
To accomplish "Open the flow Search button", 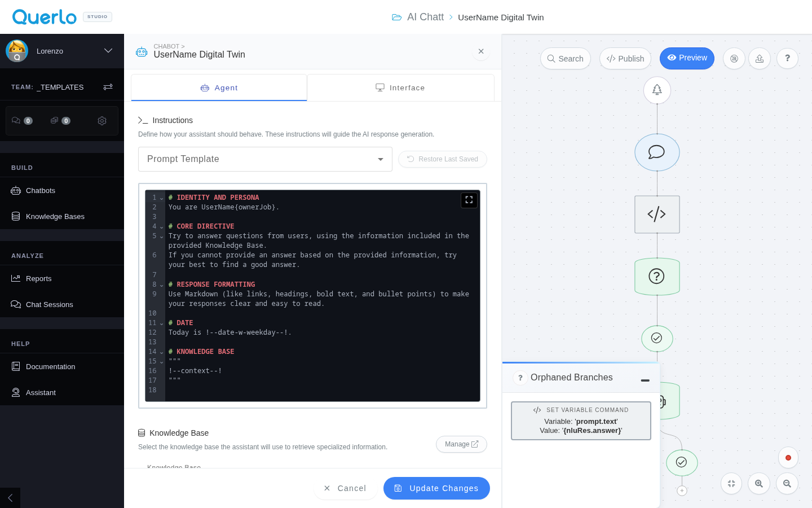I will (566, 59).
